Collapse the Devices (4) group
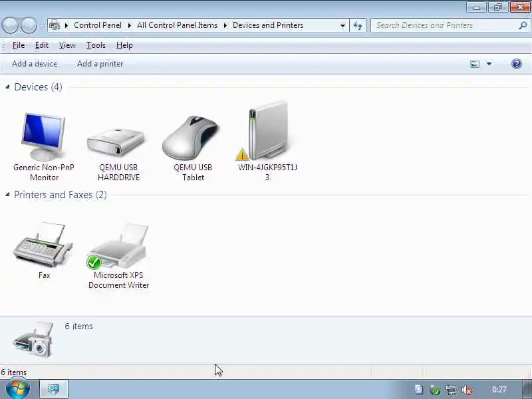 point(7,87)
